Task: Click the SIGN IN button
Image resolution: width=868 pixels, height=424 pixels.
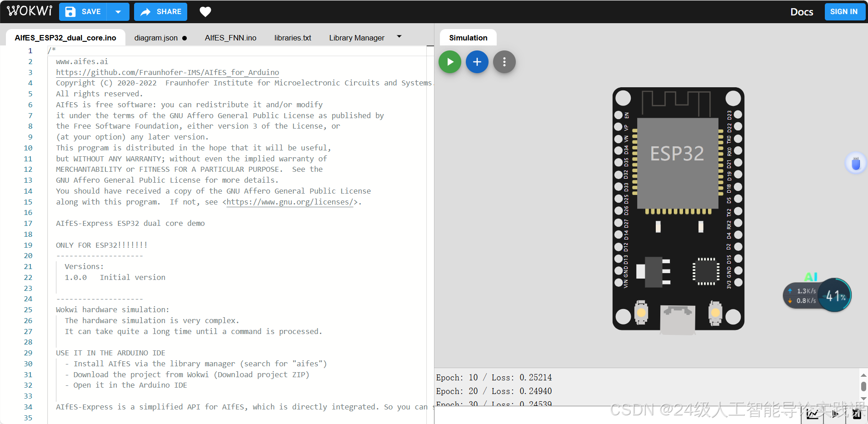Action: pyautogui.click(x=844, y=11)
